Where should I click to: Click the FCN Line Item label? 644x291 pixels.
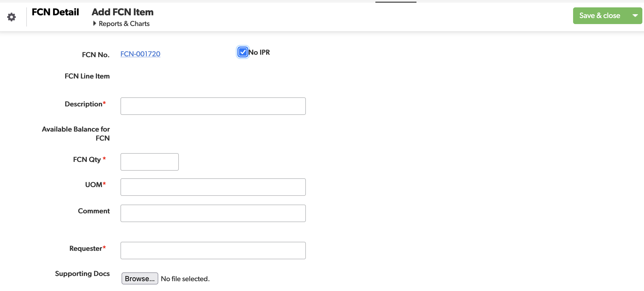87,76
